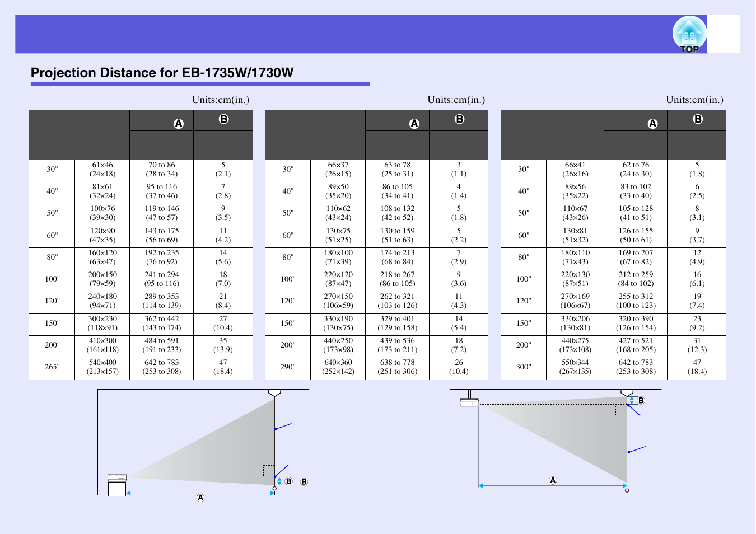Image resolution: width=756 pixels, height=534 pixels.
Task: Select the 329 to 401 distance cell
Action: point(398,324)
